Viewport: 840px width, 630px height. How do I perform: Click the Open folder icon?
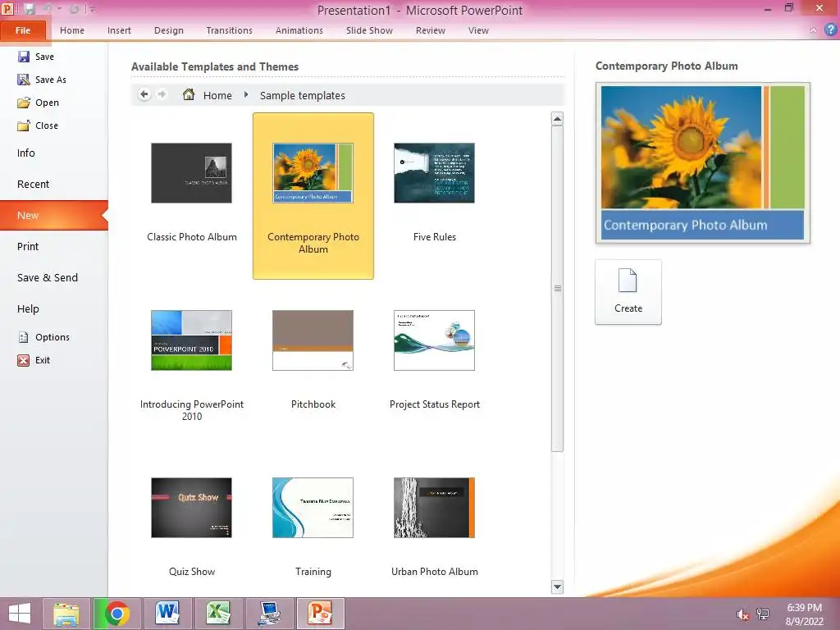(24, 103)
